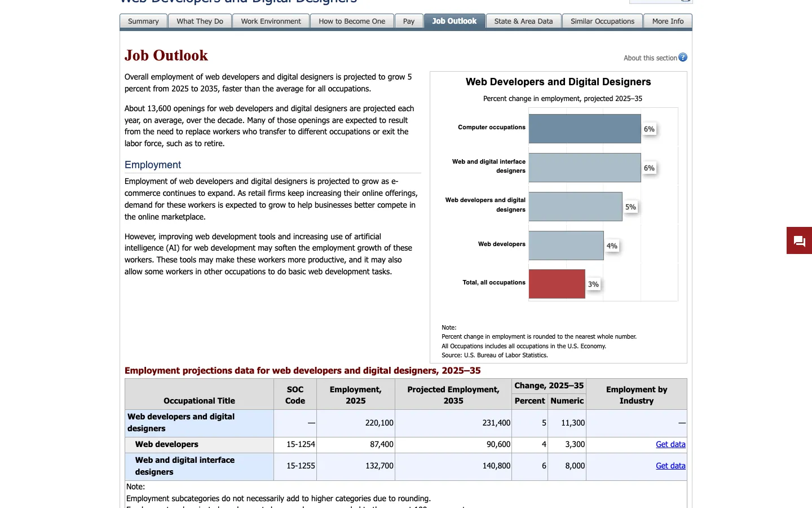Click the 90,600 projected employment cell

coord(453,445)
